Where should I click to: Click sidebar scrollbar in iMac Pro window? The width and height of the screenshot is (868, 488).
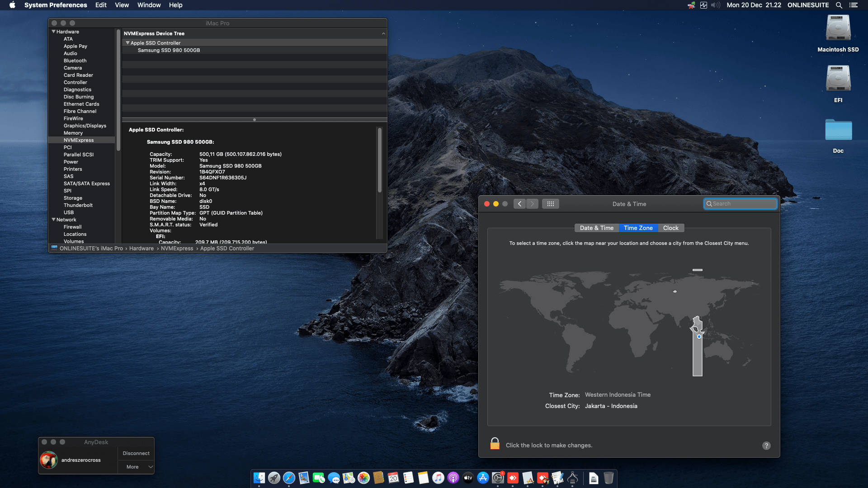click(118, 90)
